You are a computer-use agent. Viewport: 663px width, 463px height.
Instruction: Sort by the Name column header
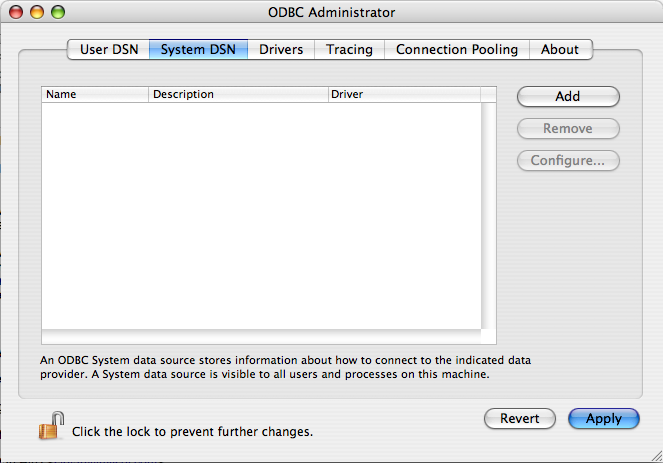click(95, 95)
